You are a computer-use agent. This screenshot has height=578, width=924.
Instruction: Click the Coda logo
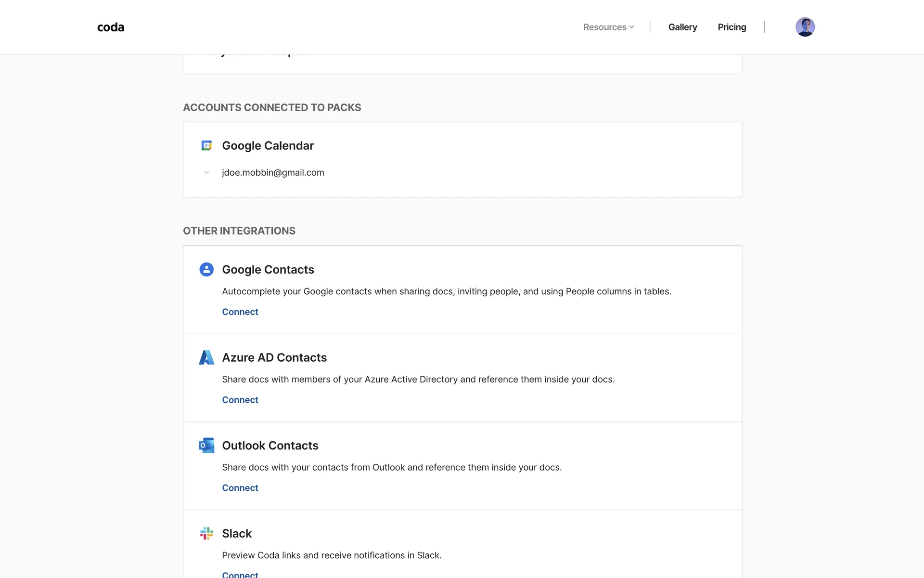click(x=111, y=27)
